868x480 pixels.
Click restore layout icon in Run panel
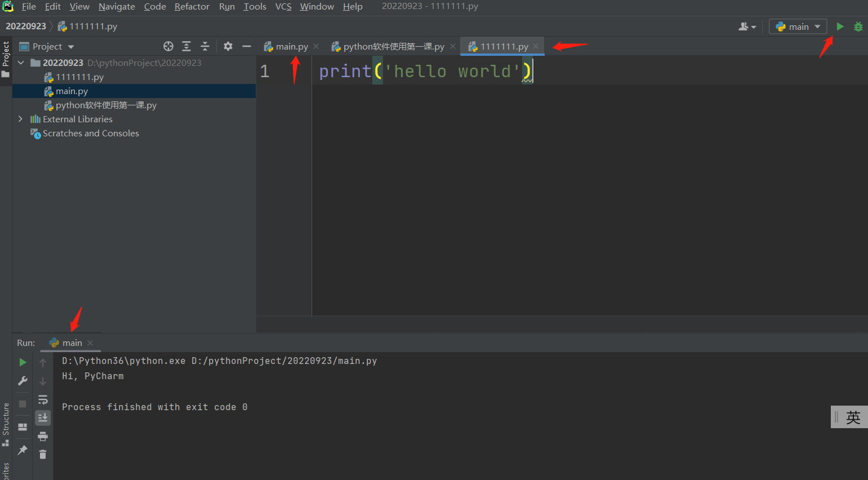(x=23, y=427)
